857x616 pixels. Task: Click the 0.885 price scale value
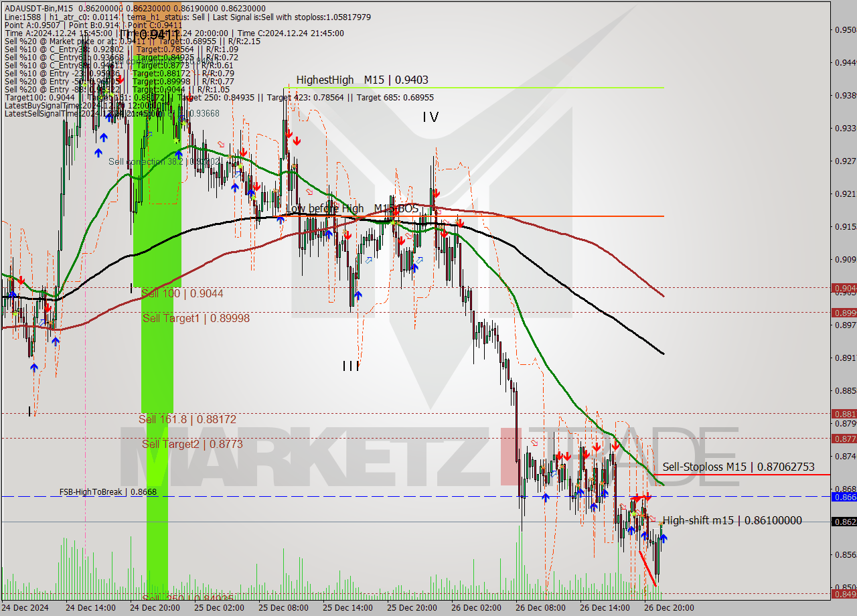click(x=844, y=391)
